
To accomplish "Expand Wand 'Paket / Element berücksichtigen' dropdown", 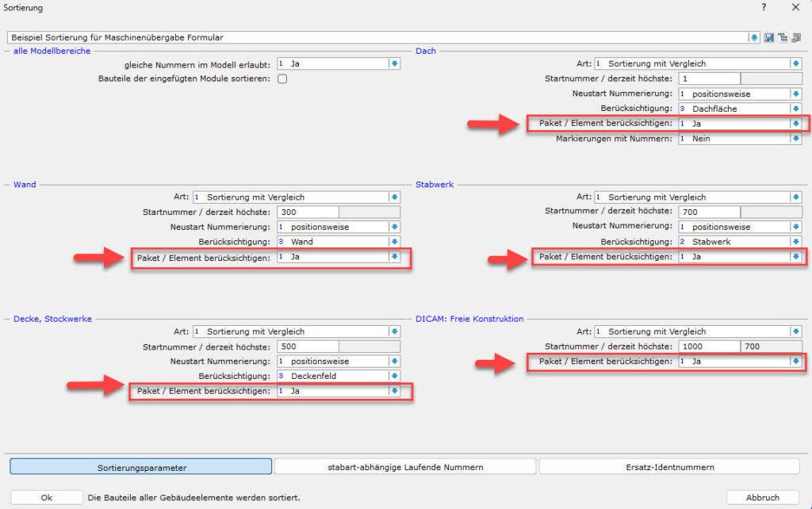I will click(x=394, y=257).
